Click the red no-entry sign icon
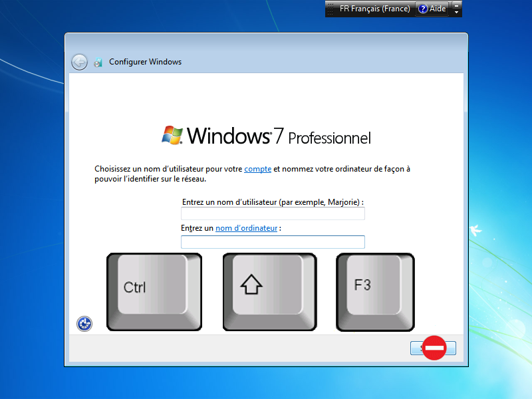This screenshot has width=532, height=399. click(434, 348)
